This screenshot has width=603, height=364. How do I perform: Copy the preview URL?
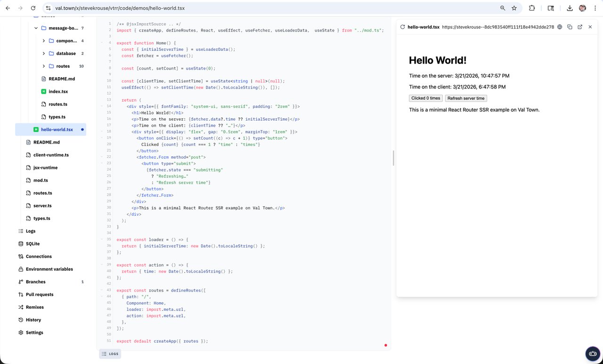[570, 27]
